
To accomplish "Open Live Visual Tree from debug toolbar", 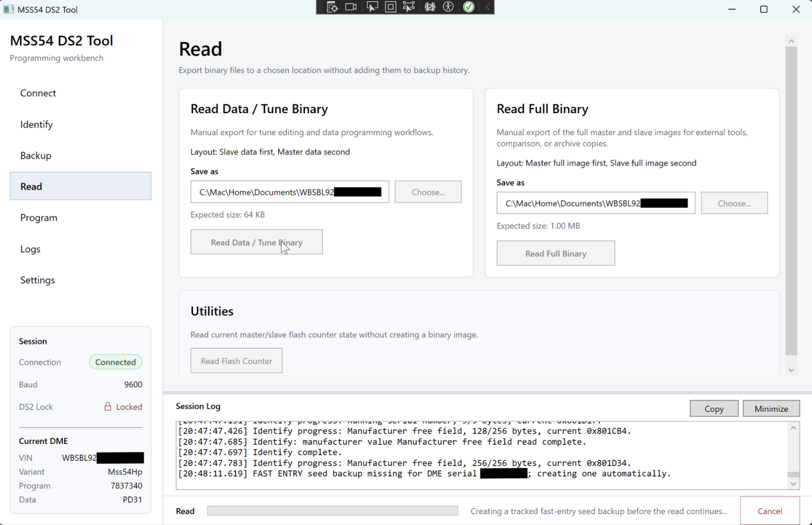I will [x=332, y=7].
